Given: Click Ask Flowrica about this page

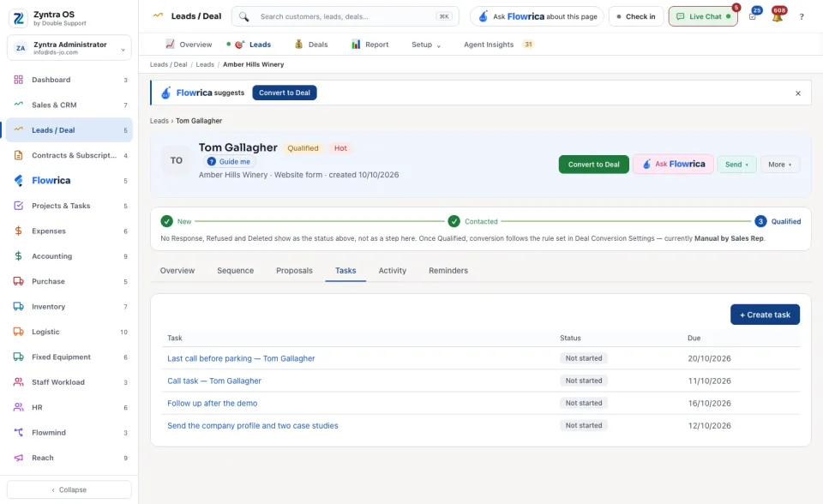Looking at the screenshot, I should 537,17.
